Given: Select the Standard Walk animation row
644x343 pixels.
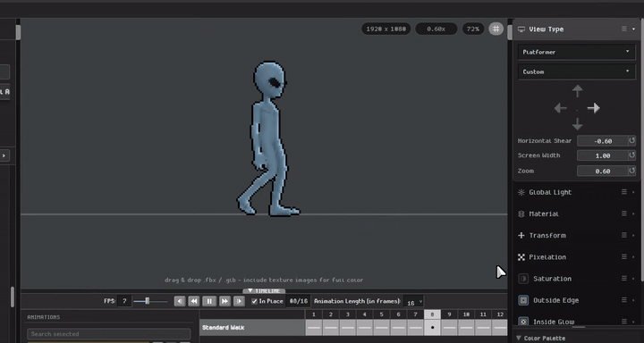Looking at the screenshot, I should tap(251, 328).
